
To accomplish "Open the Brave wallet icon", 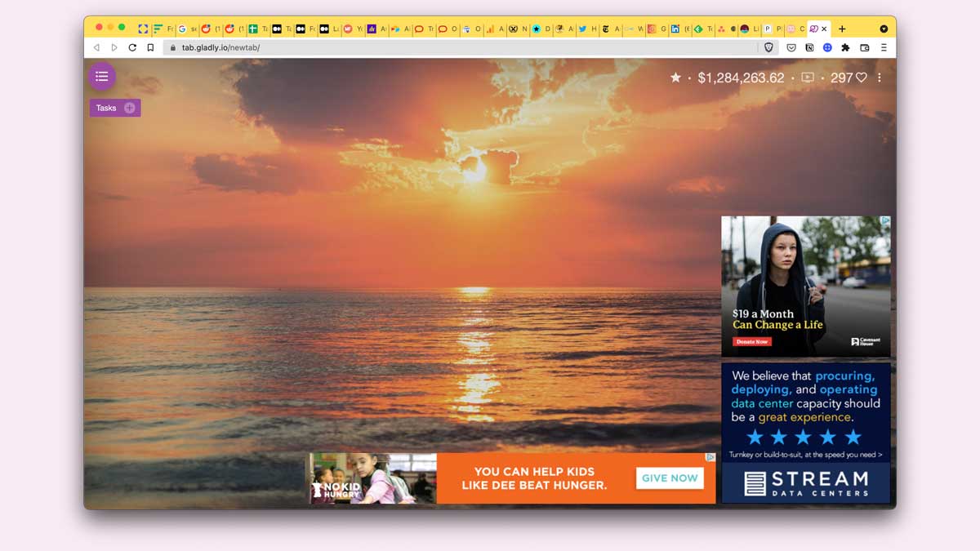I will (865, 47).
